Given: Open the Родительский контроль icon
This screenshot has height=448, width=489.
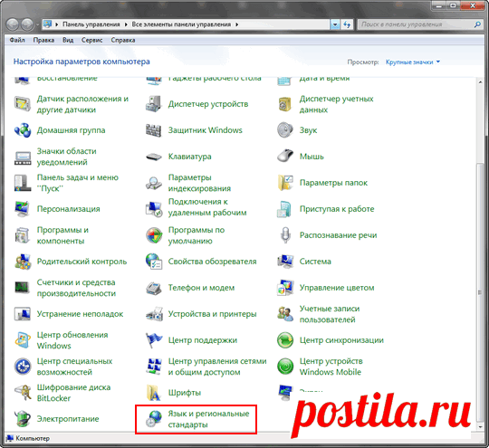Looking at the screenshot, I should (x=23, y=262).
